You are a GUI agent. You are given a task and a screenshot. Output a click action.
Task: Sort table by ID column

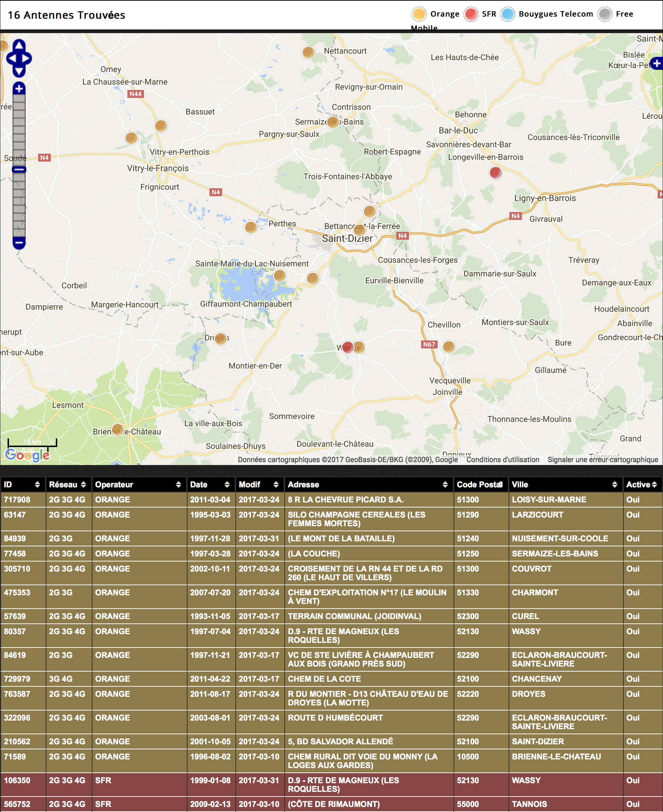pos(23,484)
